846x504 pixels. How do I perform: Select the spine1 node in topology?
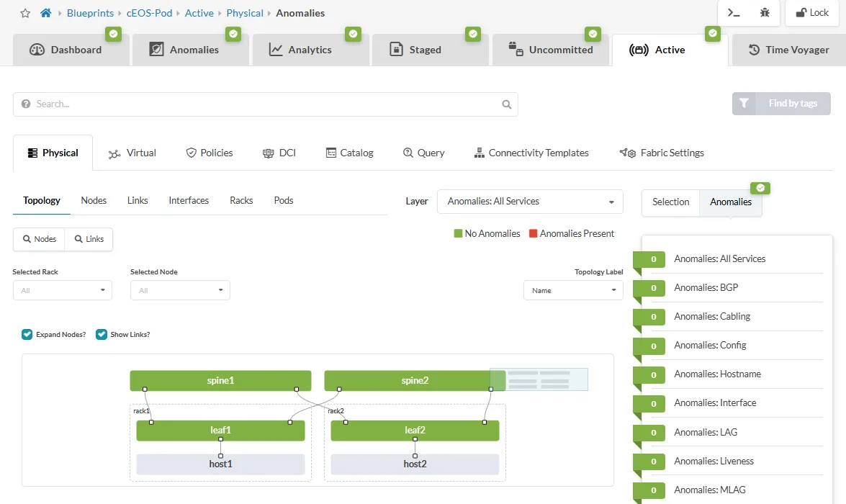point(220,381)
